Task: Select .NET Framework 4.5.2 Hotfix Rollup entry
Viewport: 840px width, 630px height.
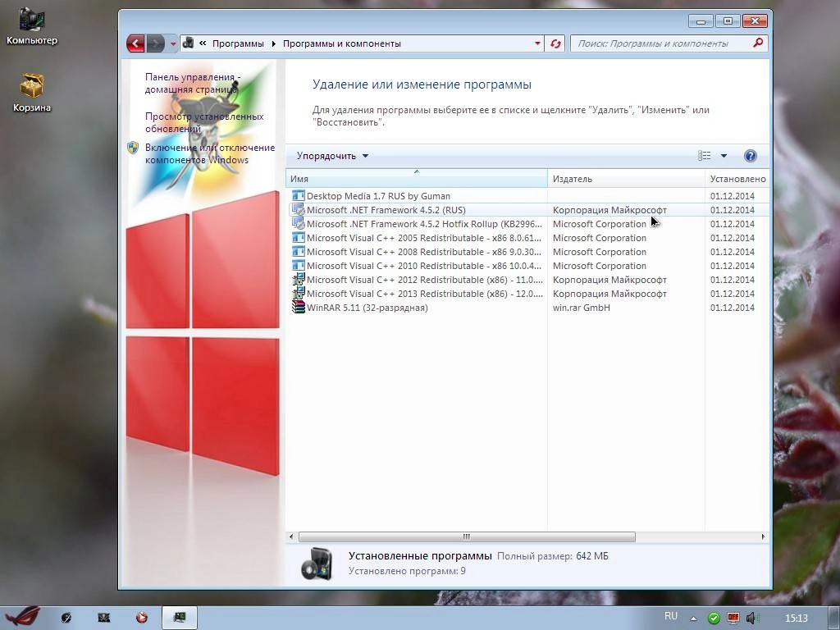Action: [424, 224]
